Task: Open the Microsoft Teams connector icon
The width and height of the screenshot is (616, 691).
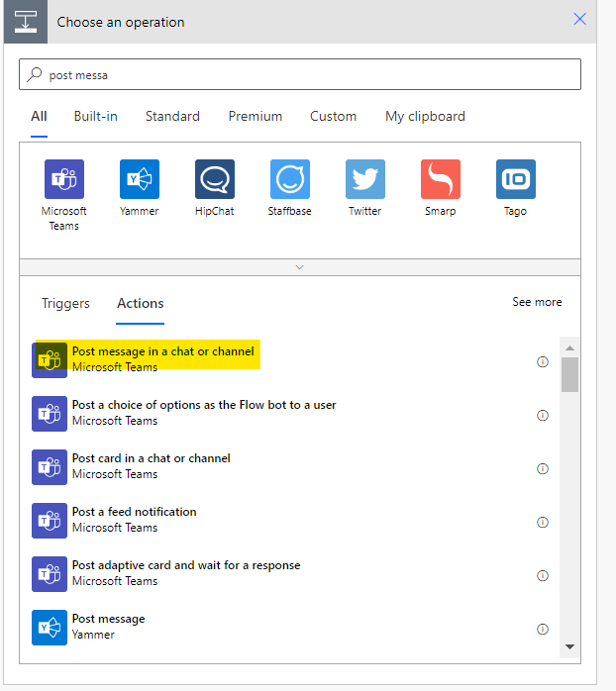Action: point(64,179)
